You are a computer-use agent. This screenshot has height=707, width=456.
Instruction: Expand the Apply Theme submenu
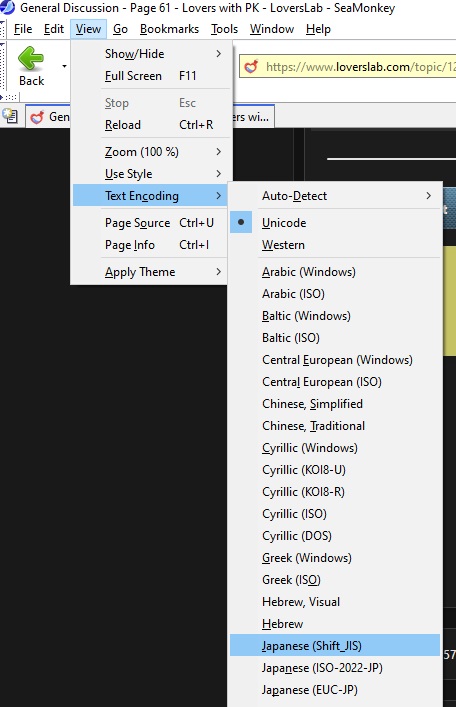(151, 272)
